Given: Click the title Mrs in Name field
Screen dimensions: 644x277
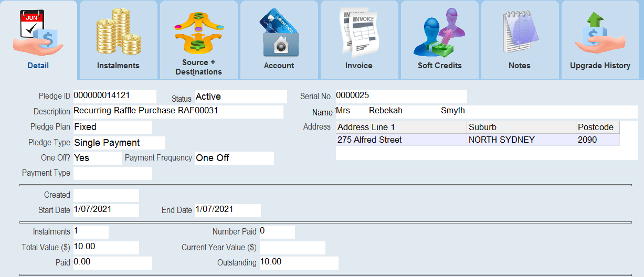Looking at the screenshot, I should coord(343,111).
